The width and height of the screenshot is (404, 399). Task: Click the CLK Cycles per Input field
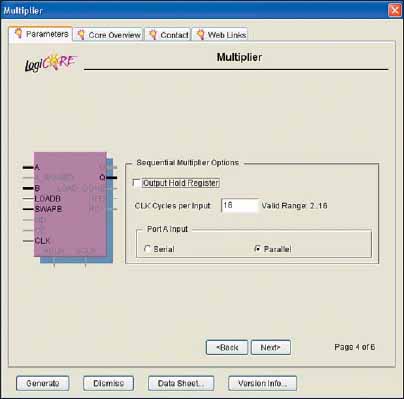point(240,205)
